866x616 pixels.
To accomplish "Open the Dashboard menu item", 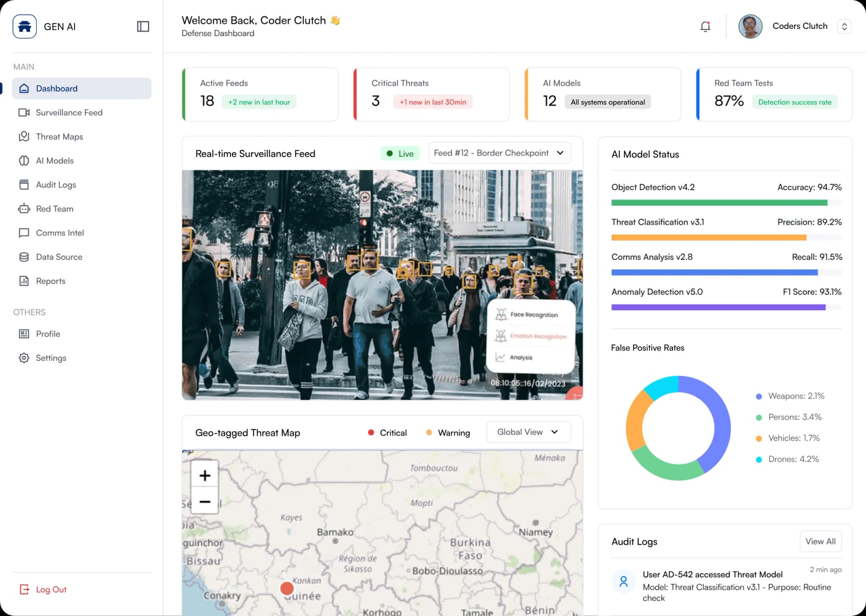I will coord(82,88).
